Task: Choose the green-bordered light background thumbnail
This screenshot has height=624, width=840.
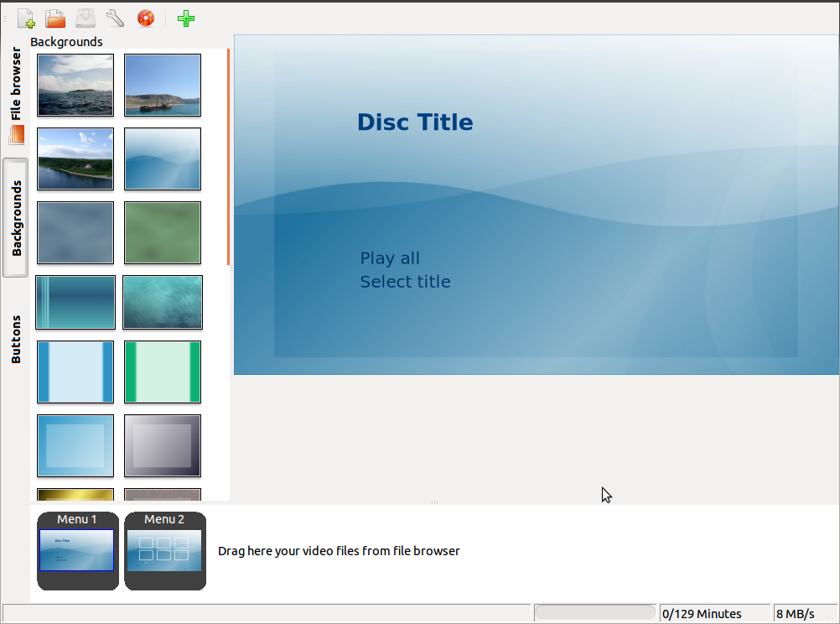Action: 163,372
